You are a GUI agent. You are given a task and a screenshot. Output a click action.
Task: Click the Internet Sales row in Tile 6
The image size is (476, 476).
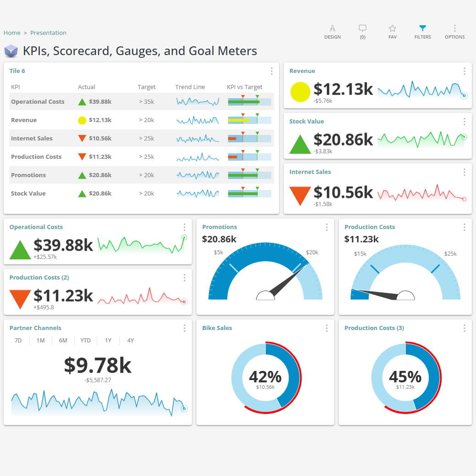(32, 139)
